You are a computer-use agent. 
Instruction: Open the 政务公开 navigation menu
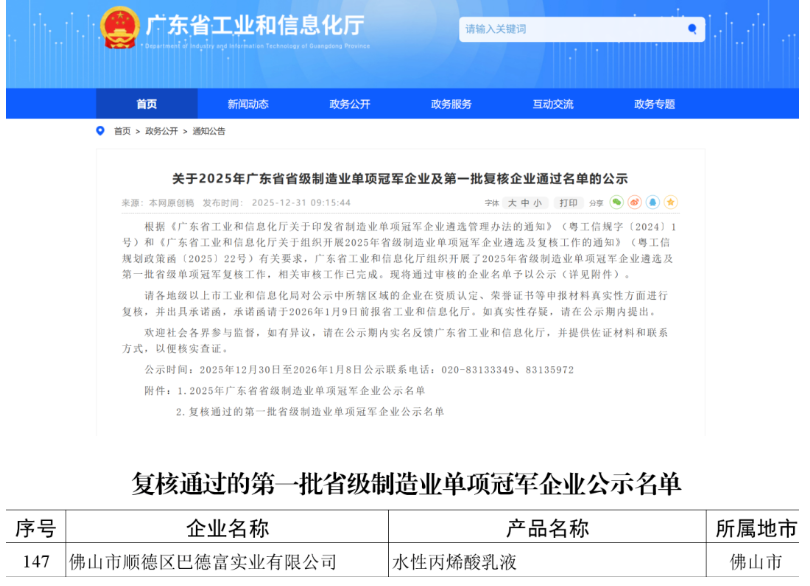(350, 104)
